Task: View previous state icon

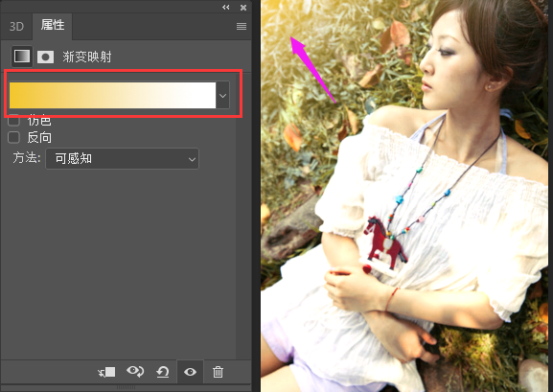Action: pos(135,372)
